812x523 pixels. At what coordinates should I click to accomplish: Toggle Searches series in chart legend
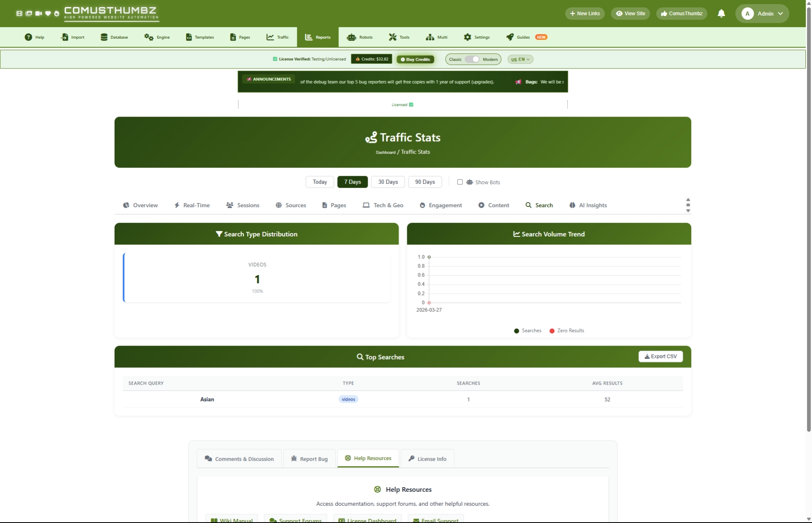[527, 331]
